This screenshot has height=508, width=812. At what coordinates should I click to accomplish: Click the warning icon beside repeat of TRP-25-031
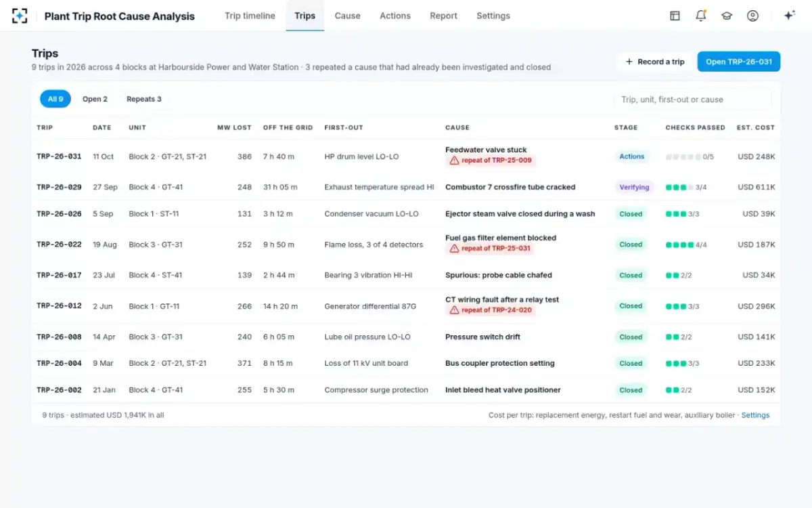[x=455, y=249]
